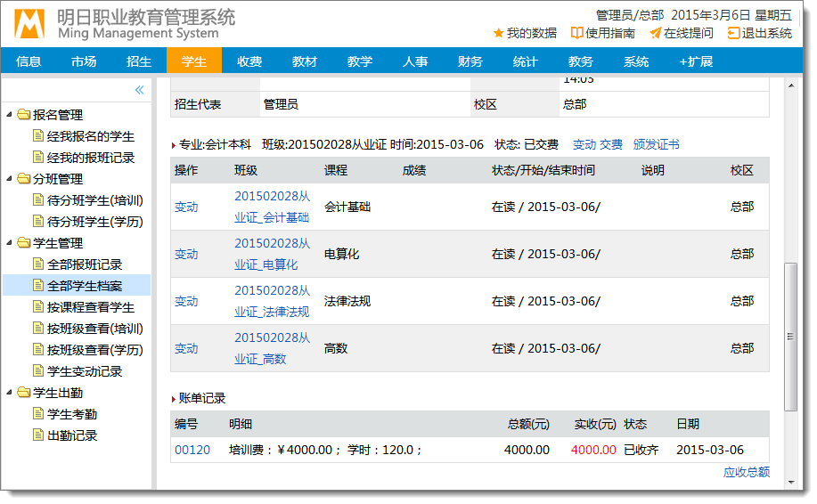Open 出勤记录 tree item
This screenshot has width=817, height=504.
tap(72, 435)
